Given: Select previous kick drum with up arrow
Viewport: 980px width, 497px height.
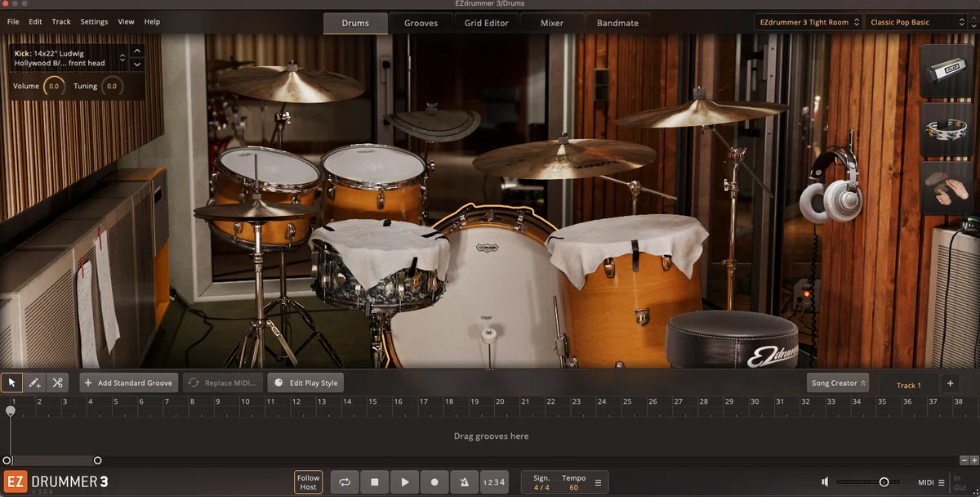Looking at the screenshot, I should click(x=137, y=51).
